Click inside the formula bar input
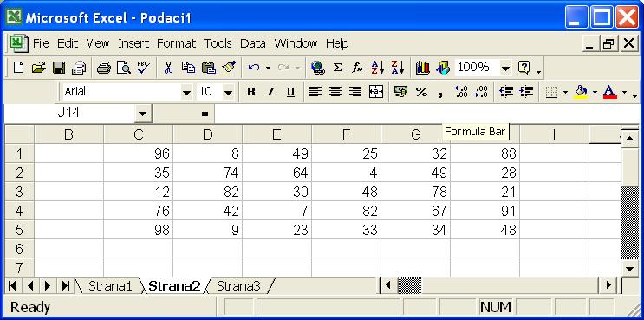The width and height of the screenshot is (644, 320). tap(426, 114)
